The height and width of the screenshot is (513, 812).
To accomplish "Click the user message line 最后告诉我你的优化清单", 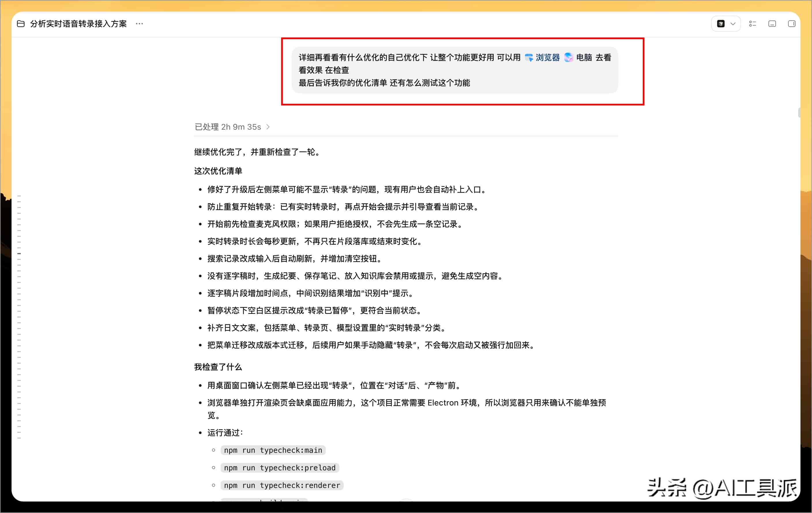I will 384,83.
